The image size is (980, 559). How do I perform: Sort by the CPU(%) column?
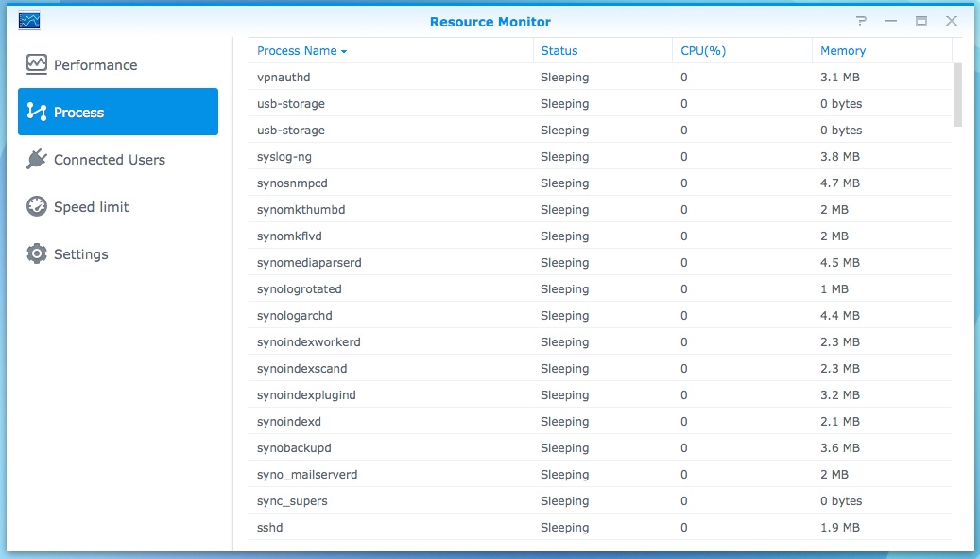point(742,51)
